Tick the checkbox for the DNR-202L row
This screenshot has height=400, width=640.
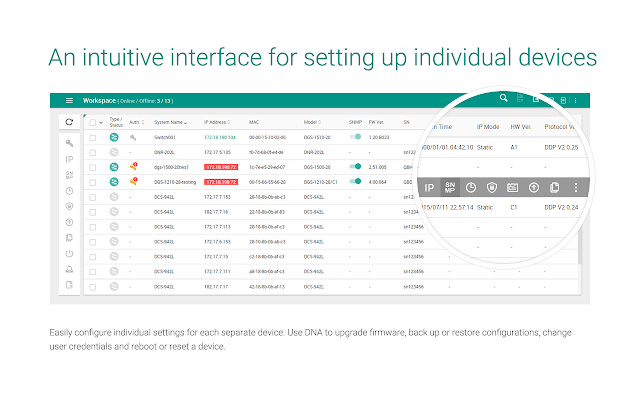coord(93,151)
